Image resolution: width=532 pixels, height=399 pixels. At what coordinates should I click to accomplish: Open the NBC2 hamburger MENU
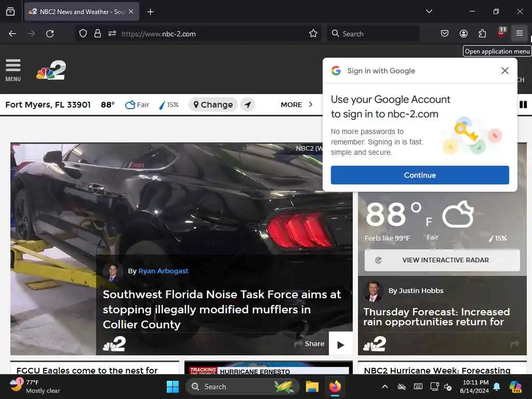(x=13, y=70)
